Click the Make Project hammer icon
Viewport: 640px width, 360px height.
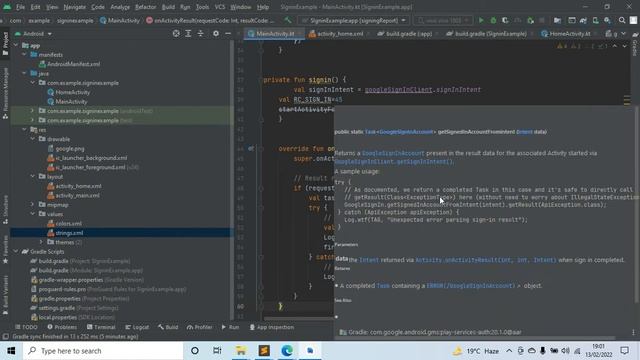click(x=288, y=20)
